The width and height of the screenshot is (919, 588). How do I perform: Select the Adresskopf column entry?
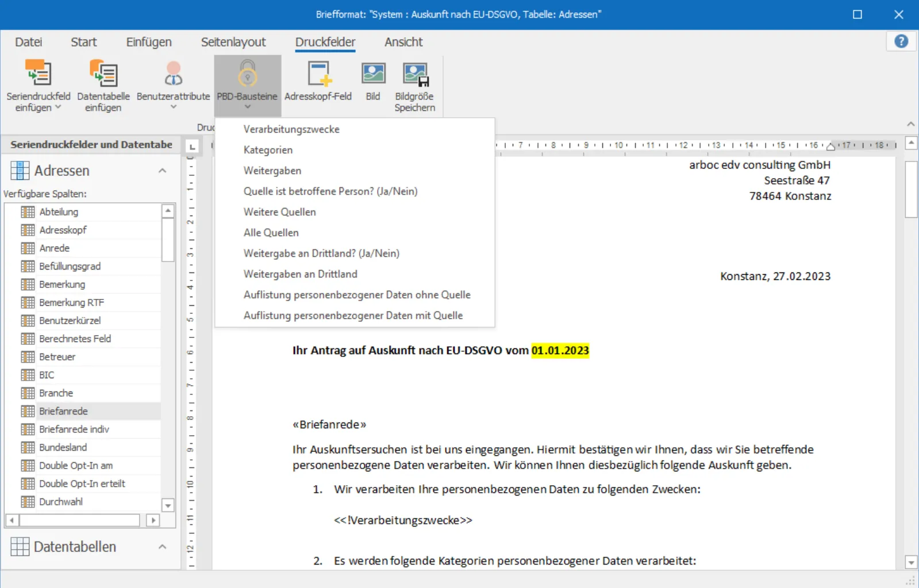click(x=83, y=230)
